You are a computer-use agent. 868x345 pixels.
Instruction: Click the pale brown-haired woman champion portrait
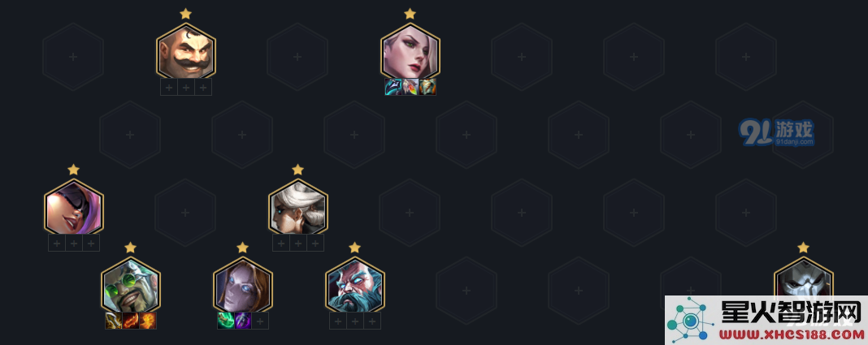pos(243,285)
